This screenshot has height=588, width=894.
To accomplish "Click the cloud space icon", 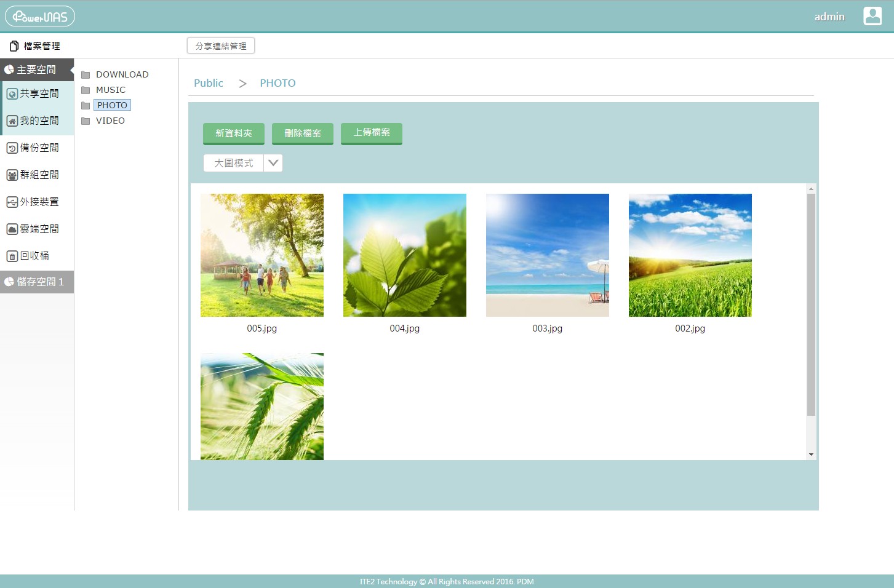I will click(x=12, y=229).
